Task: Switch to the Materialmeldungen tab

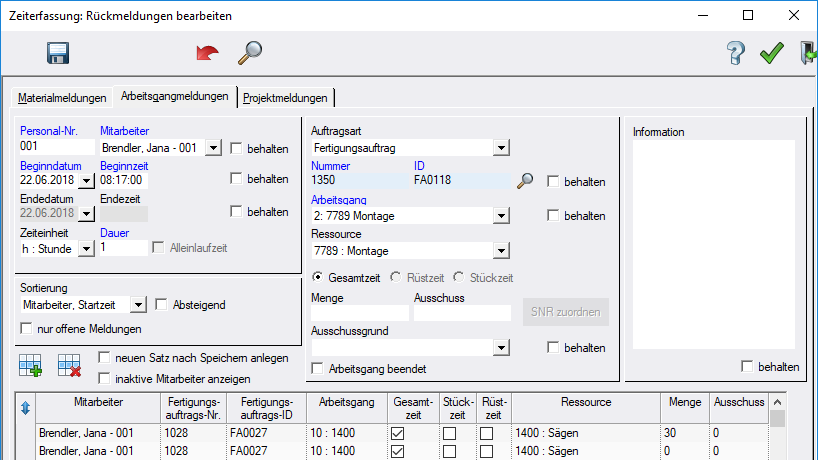Action: tap(62, 98)
